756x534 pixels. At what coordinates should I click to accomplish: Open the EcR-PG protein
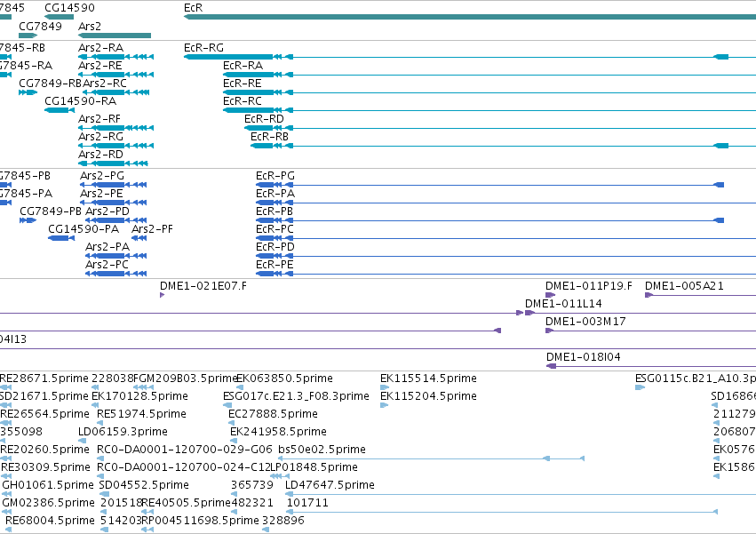(275, 176)
